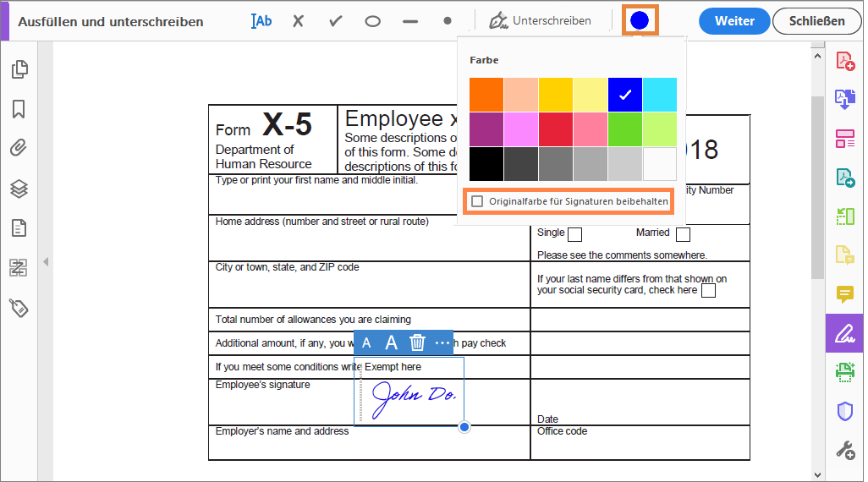Viewport: 868px width, 482px height.
Task: Select the dot tool
Action: point(448,21)
